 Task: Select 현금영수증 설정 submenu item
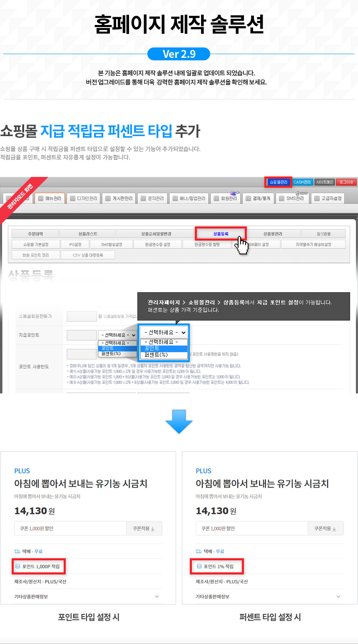pyautogui.click(x=158, y=244)
